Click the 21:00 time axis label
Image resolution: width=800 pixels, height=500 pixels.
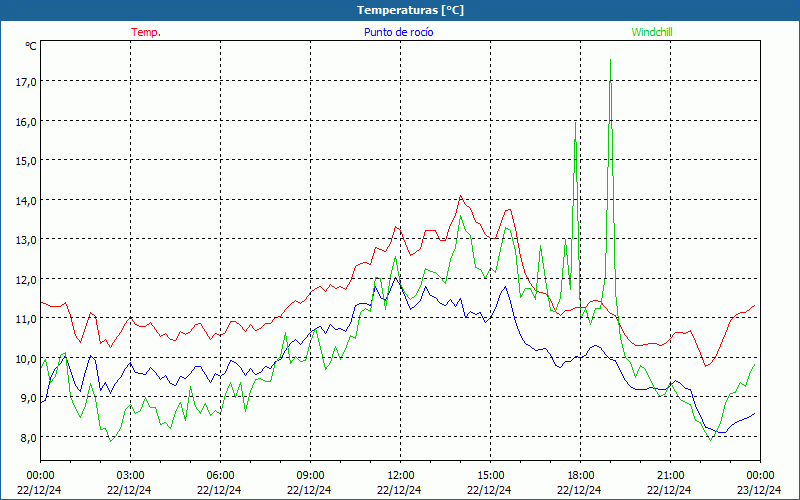pyautogui.click(x=670, y=475)
